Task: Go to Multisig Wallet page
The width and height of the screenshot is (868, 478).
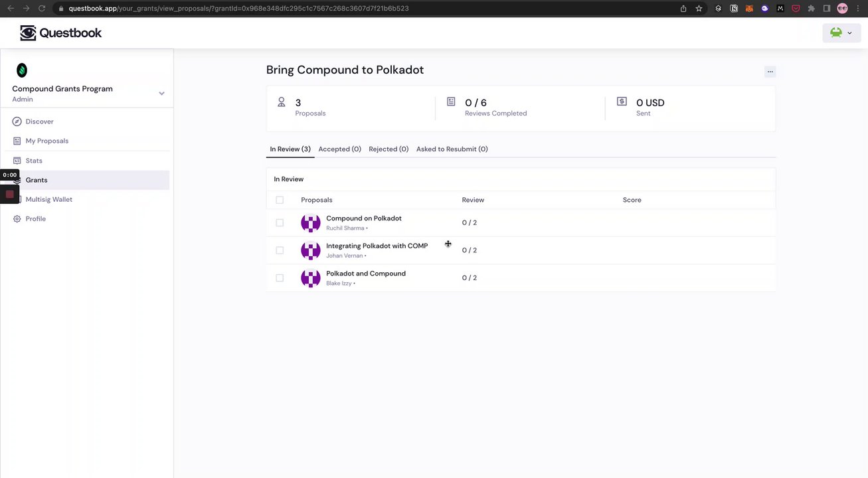Action: point(49,199)
